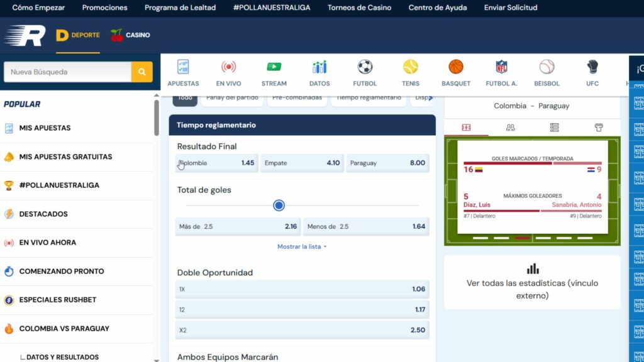Open Datos y Resultados sub-item
This screenshot has width=644, height=362.
tap(62, 357)
